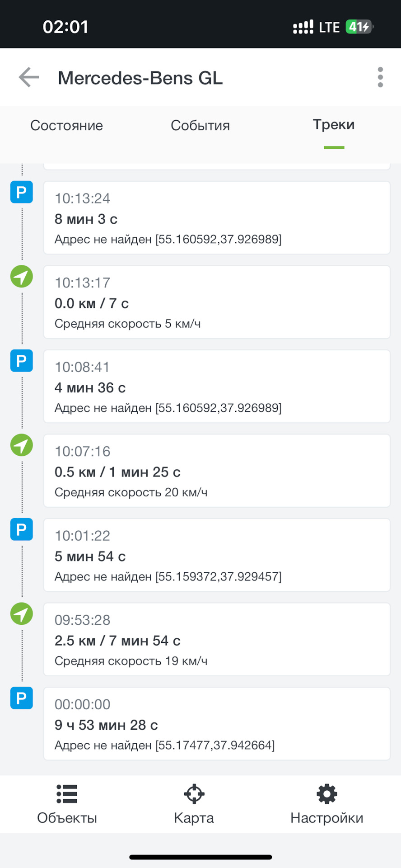The width and height of the screenshot is (401, 868).
Task: Tap the parking icon beside 10:13:24
Action: (22, 192)
